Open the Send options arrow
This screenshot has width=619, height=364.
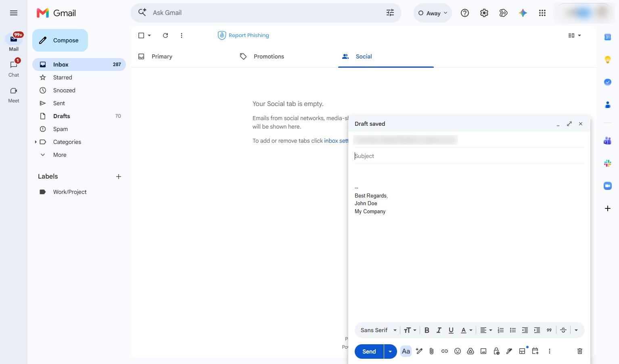coord(390,352)
